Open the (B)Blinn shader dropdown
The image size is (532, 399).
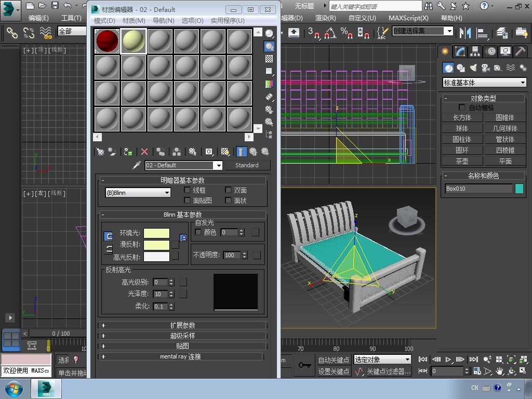[x=138, y=193]
